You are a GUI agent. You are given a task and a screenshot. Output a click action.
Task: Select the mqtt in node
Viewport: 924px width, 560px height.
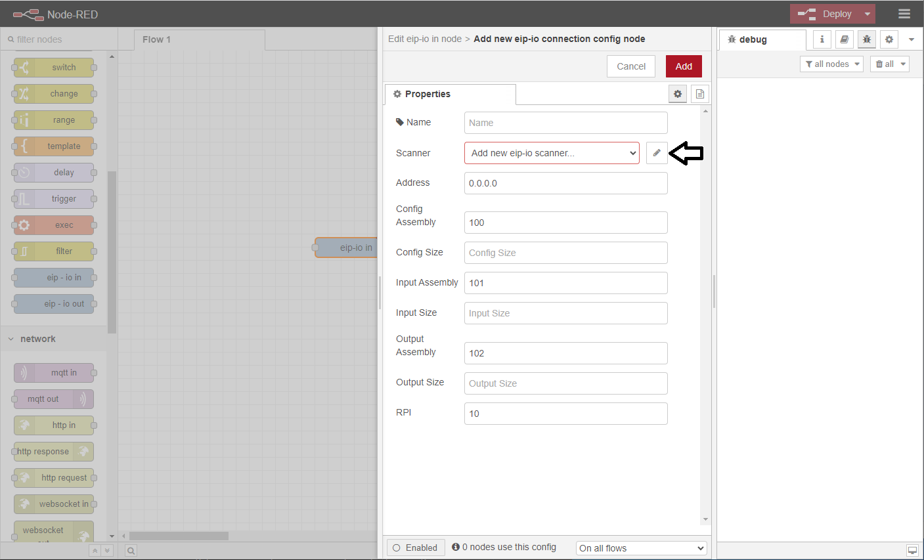point(54,373)
